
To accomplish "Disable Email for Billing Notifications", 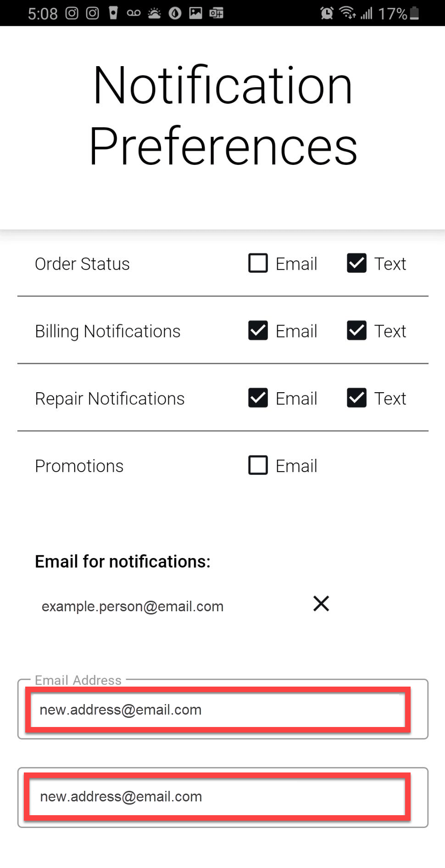I will 258,331.
